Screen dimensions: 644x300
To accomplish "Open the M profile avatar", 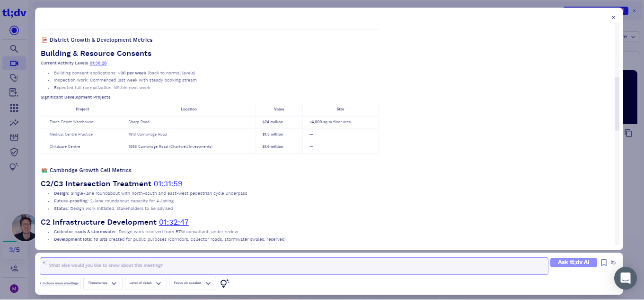I will [14, 288].
